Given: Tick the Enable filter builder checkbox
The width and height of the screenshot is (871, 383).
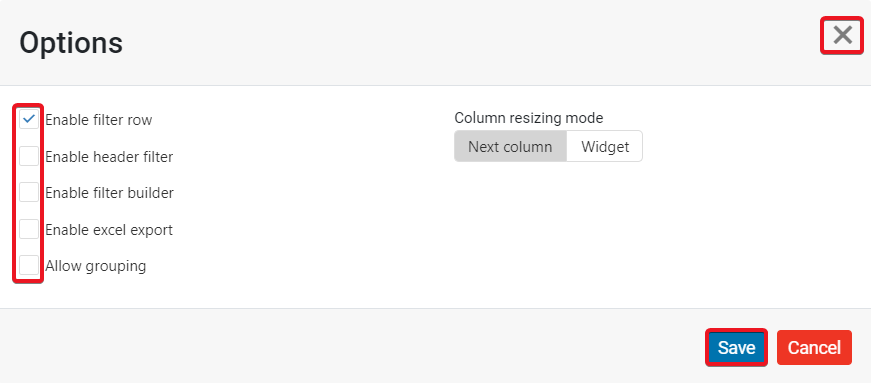Looking at the screenshot, I should click(x=29, y=192).
